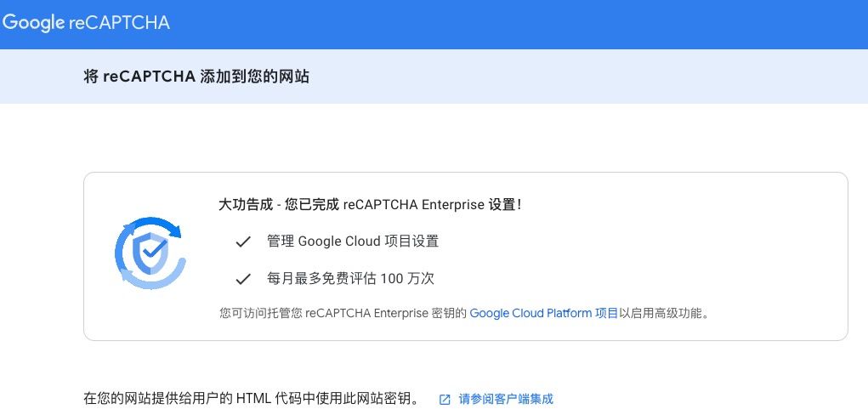868x415 pixels.
Task: Click the reCAPTCHA wordmark in the header
Action: (x=119, y=23)
